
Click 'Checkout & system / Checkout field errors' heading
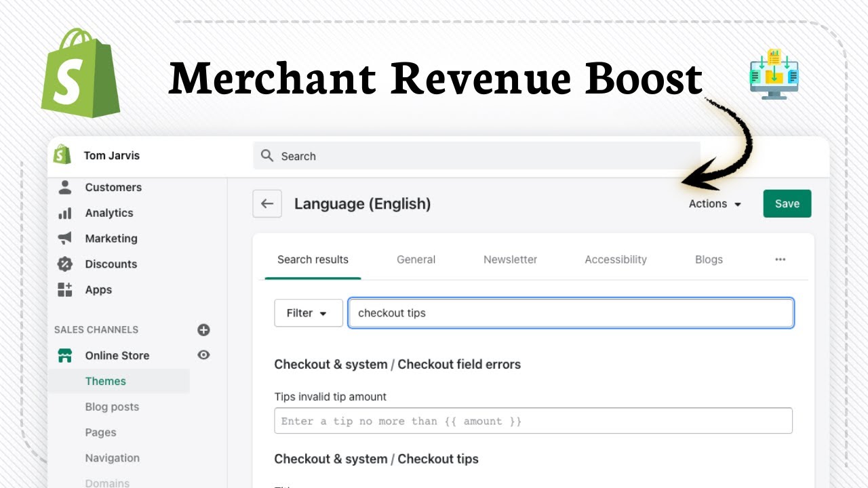point(397,365)
